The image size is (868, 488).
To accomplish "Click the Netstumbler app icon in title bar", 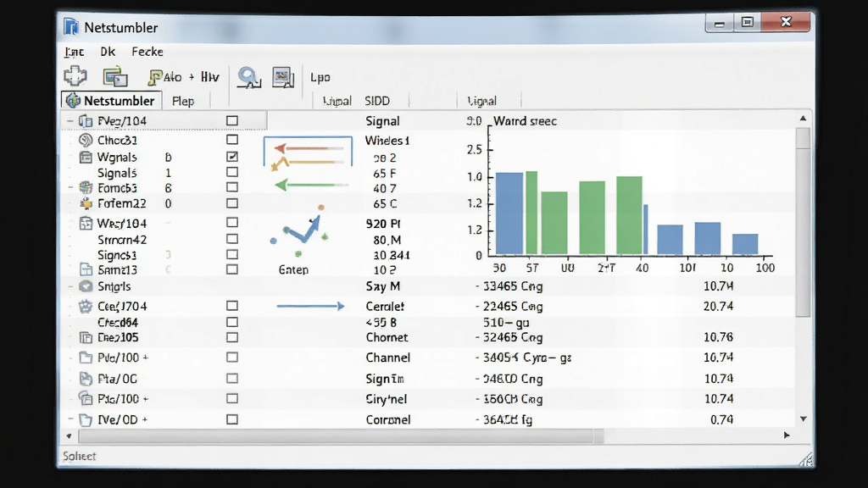I will click(x=71, y=27).
